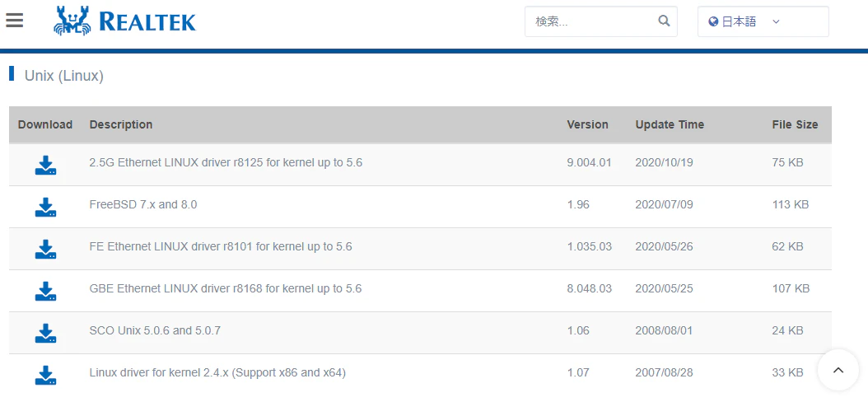Download the GBE Ethernet r8168 driver
This screenshot has height=402, width=868.
[x=46, y=292]
